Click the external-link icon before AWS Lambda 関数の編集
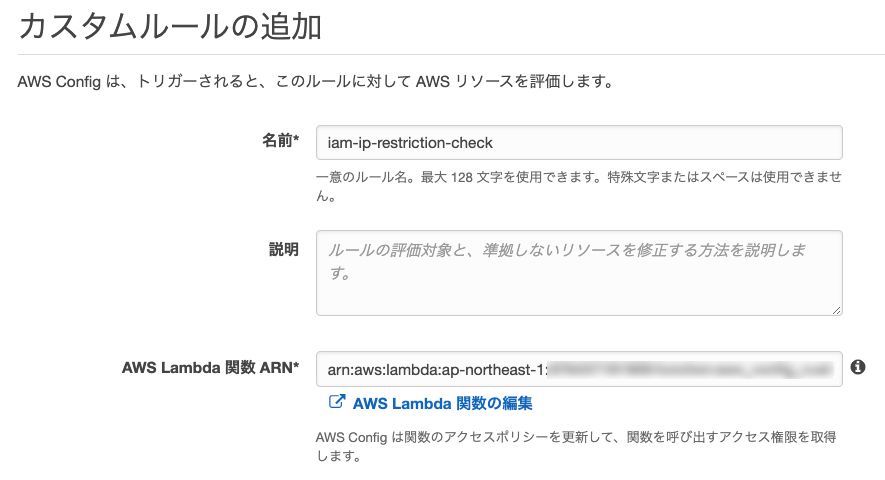Viewport: 885px width, 480px height. (x=336, y=403)
